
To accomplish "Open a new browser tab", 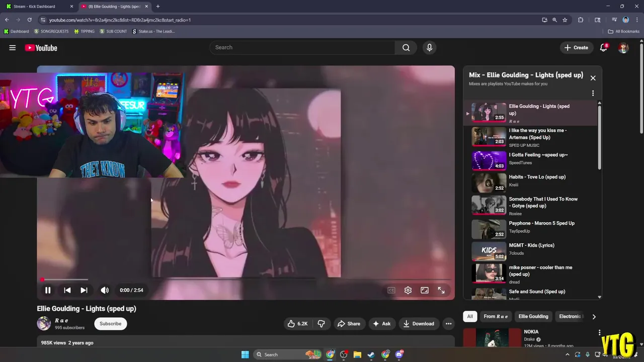I will click(x=158, y=7).
